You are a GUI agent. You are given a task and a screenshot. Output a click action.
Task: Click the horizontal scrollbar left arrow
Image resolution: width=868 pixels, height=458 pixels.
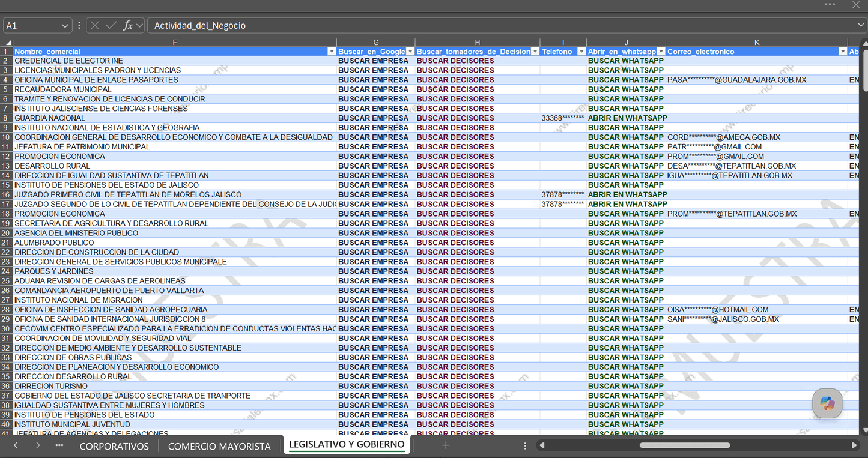coord(542,445)
